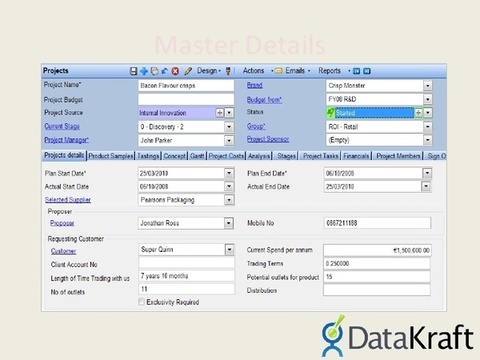Toggle the Exclusivity Required checkbox

pyautogui.click(x=141, y=302)
